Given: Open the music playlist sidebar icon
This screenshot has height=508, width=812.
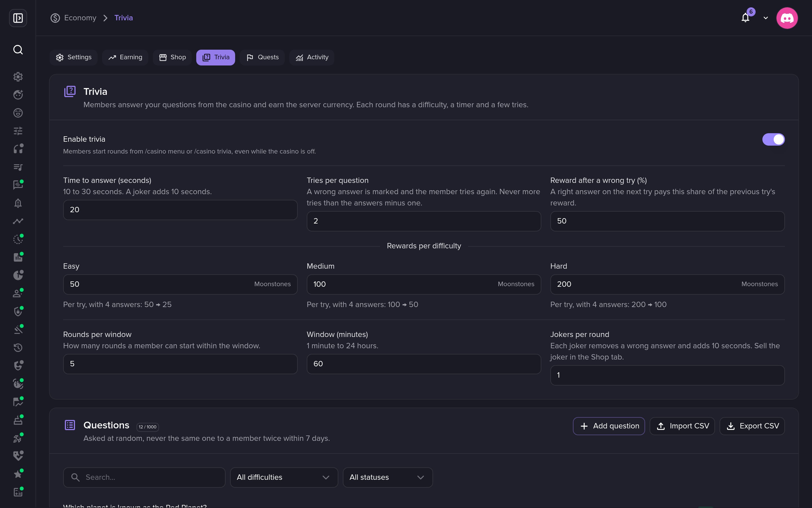Looking at the screenshot, I should (18, 167).
